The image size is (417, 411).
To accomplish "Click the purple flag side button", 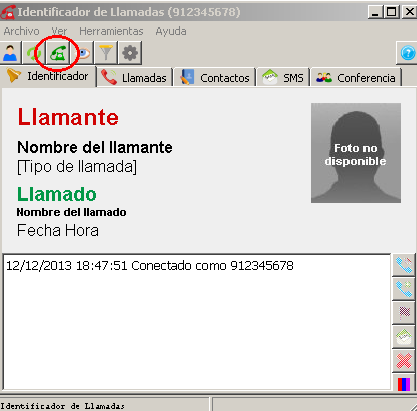I will 404,313.
